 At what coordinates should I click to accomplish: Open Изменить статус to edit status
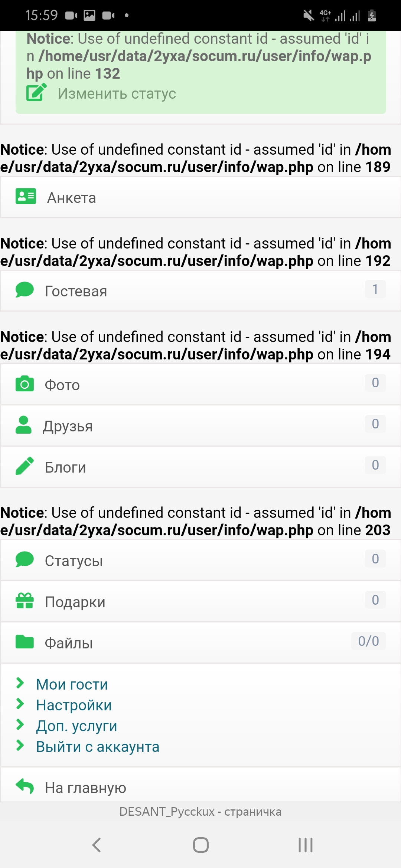tap(117, 93)
